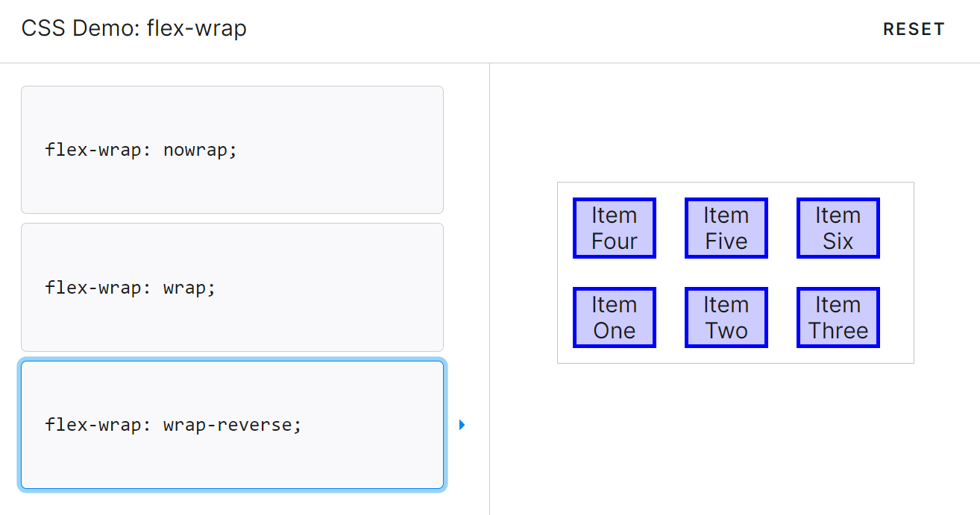980x515 pixels.
Task: Place cursor after the wrap; value
Action: (x=216, y=288)
